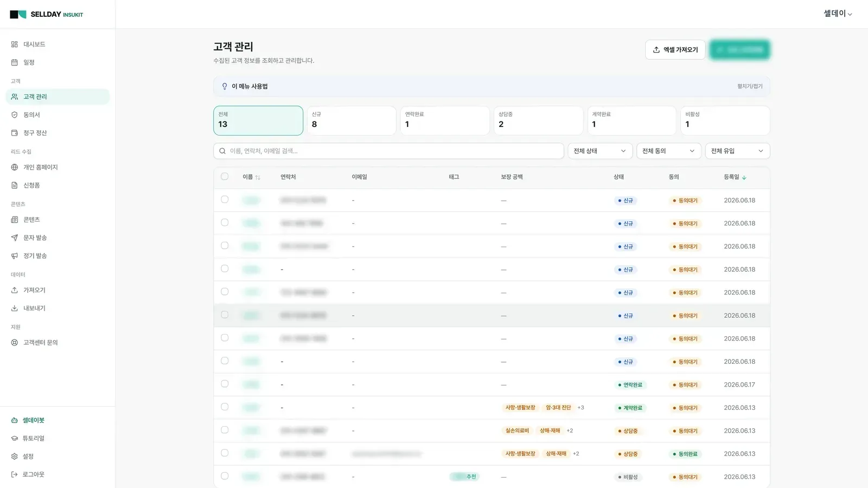868x488 pixels.
Task: Click the 가져오기 upload icon in sidebar
Action: (x=15, y=290)
